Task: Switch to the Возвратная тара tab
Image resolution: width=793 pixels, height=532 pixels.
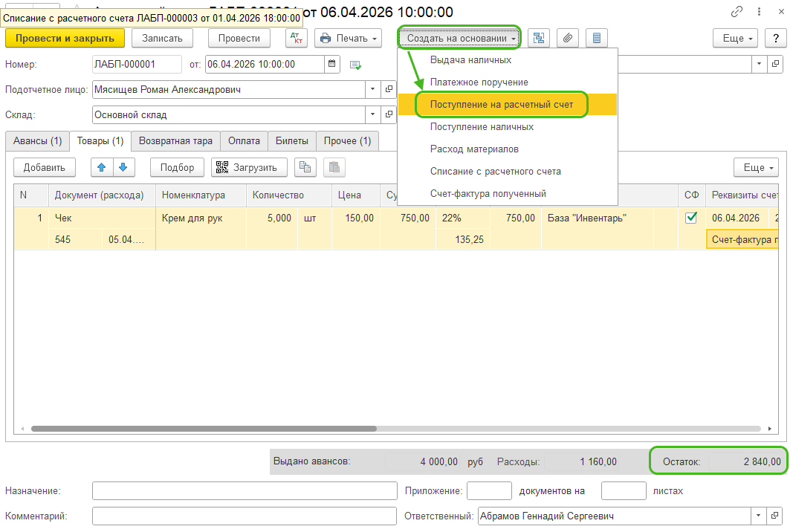Action: 175,140
